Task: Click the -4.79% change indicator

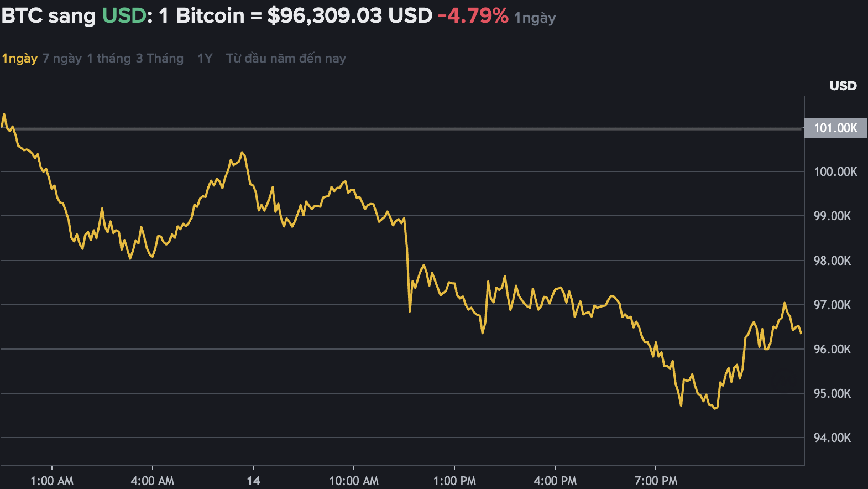Action: coord(473,16)
